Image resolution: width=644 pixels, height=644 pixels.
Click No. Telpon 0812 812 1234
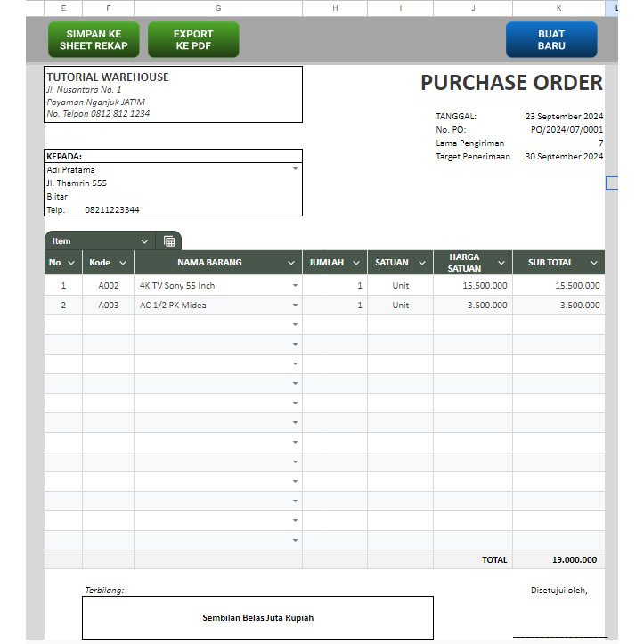[x=98, y=114]
